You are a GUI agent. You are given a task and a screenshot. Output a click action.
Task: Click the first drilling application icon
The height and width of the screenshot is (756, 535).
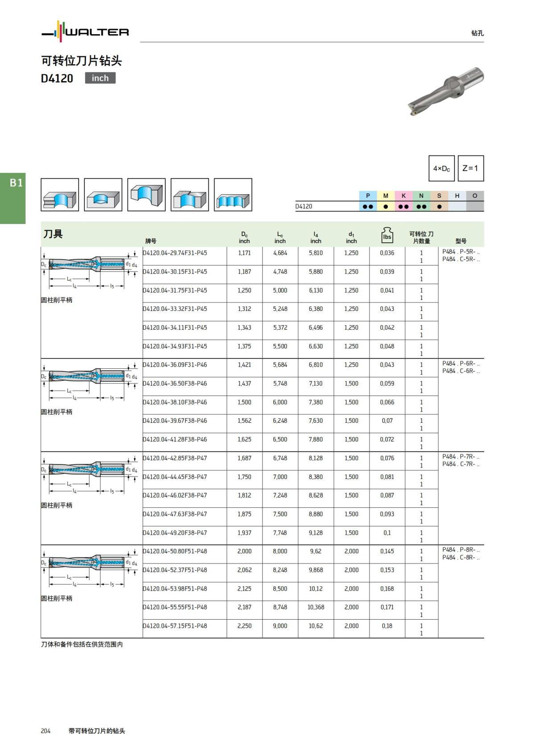60,195
